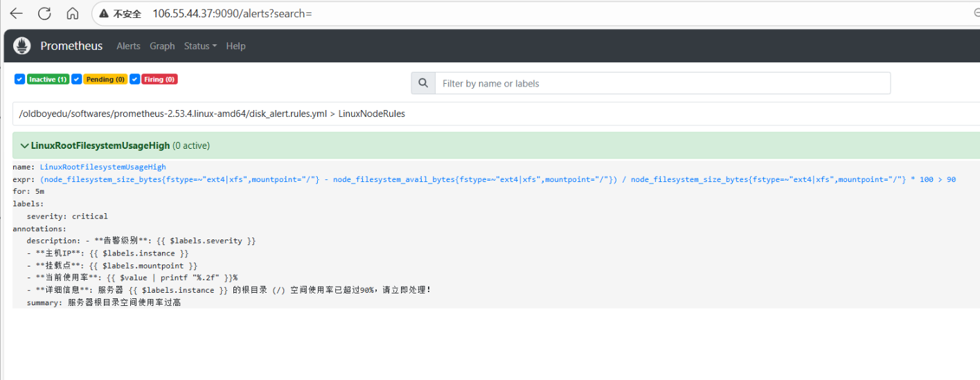Click the browser address bar URL
The width and height of the screenshot is (980, 380).
point(232,14)
